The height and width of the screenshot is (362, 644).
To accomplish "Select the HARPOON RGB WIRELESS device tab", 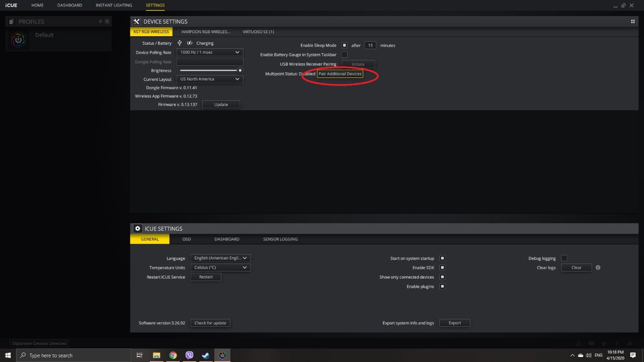I will click(206, 31).
